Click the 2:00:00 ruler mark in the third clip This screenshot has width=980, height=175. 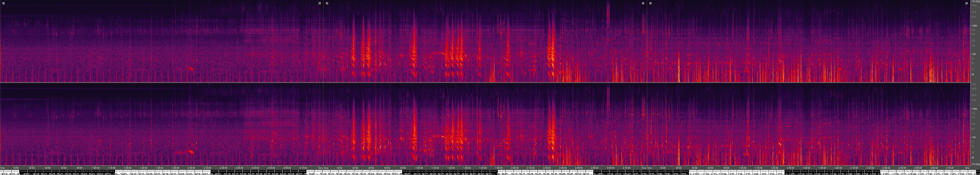pos(838,168)
